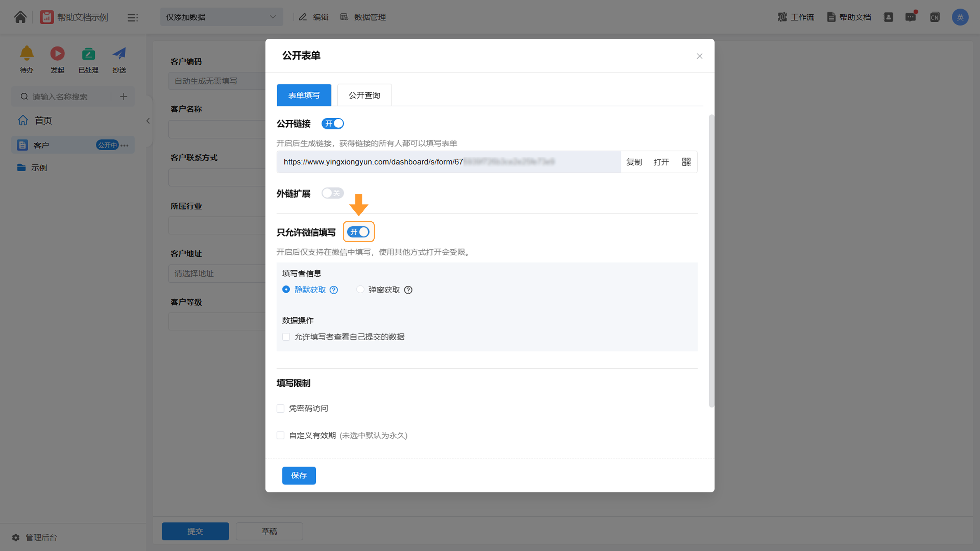Check 自定义有效期 option
The image size is (980, 551).
[280, 436]
